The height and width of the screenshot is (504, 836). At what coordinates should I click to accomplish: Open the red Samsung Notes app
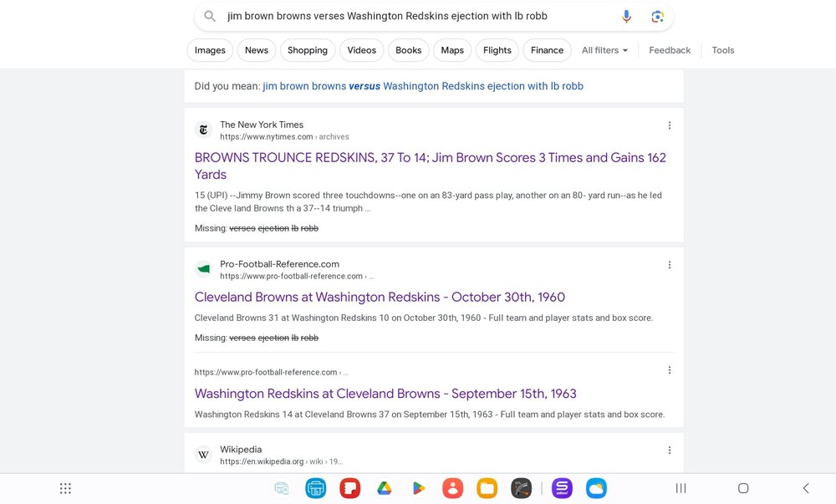coord(349,489)
